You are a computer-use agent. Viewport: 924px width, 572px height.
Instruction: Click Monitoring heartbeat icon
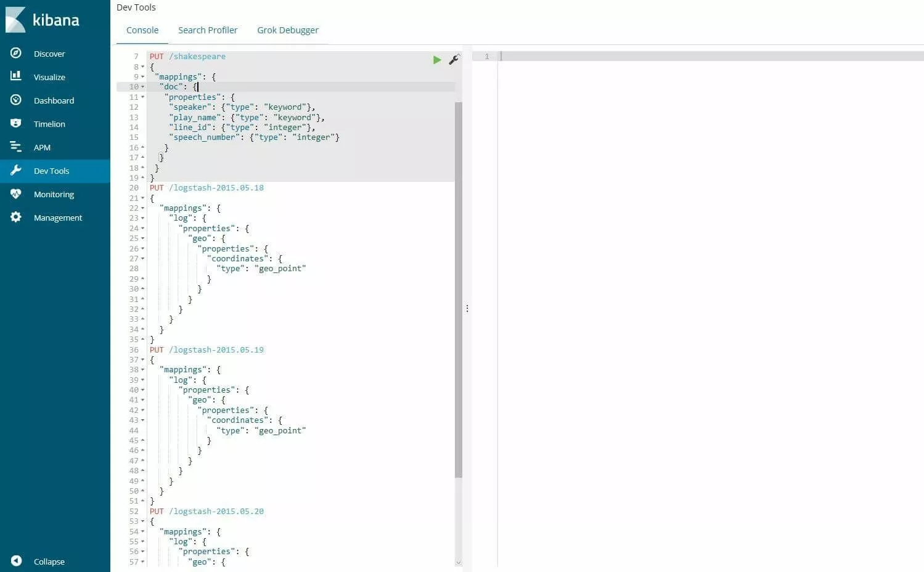tap(16, 194)
